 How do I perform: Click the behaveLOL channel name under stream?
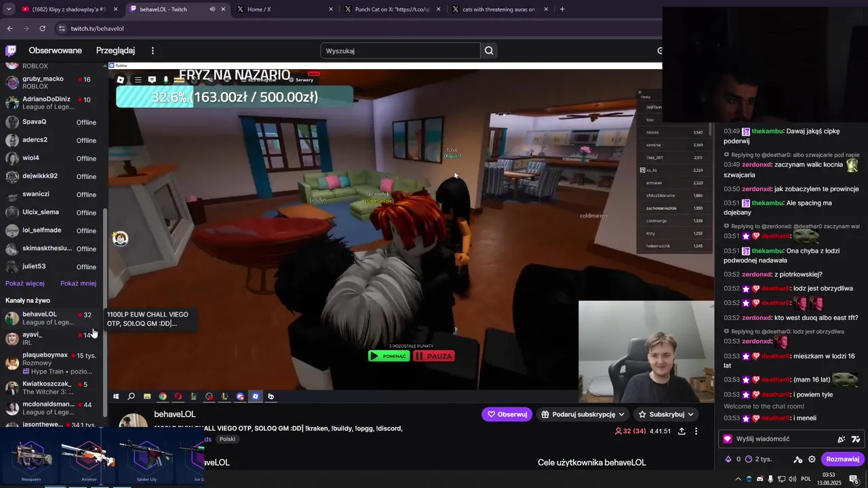click(175, 414)
